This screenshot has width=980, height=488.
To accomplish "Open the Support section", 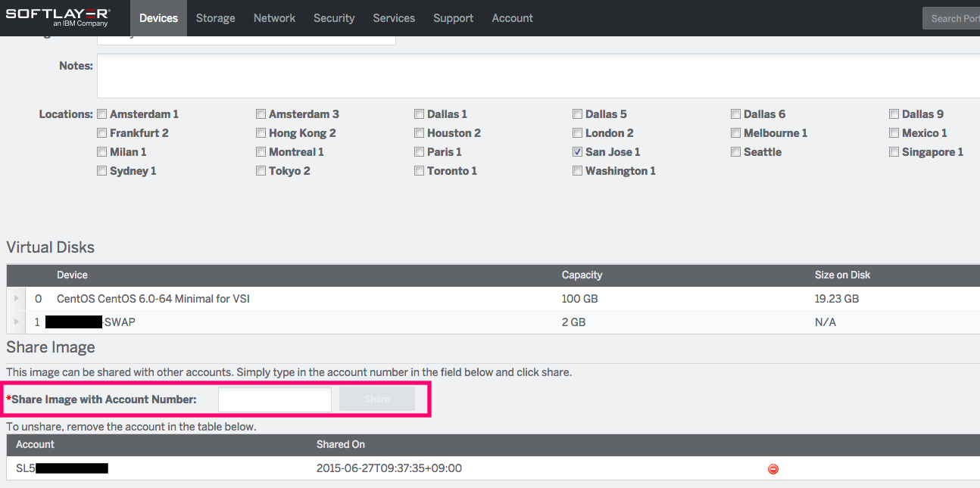I will 453,17.
